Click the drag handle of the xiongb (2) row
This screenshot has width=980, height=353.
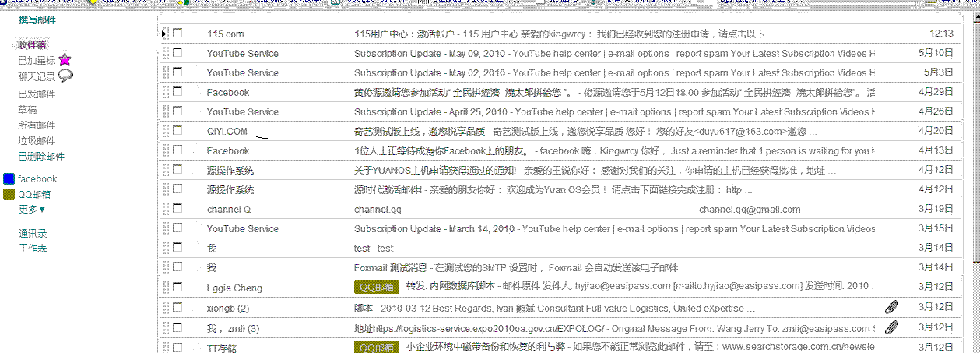coord(165,307)
